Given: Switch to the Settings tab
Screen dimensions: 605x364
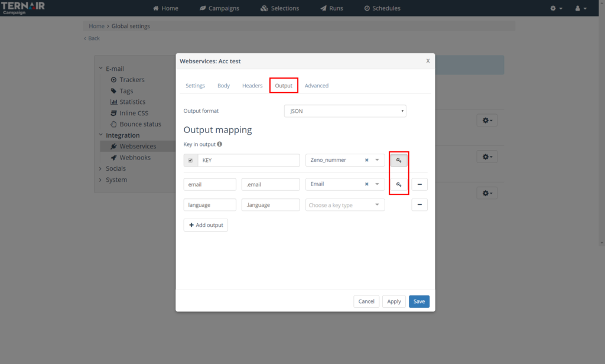Looking at the screenshot, I should (x=195, y=86).
